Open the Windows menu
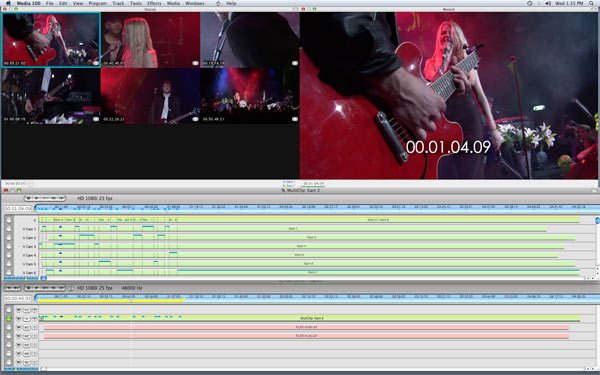 [195, 3]
